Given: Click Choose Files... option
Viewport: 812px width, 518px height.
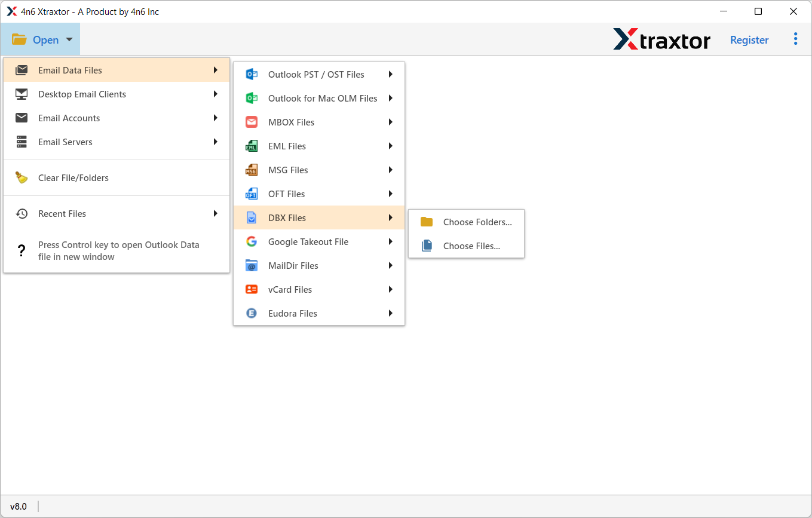Looking at the screenshot, I should (x=466, y=246).
